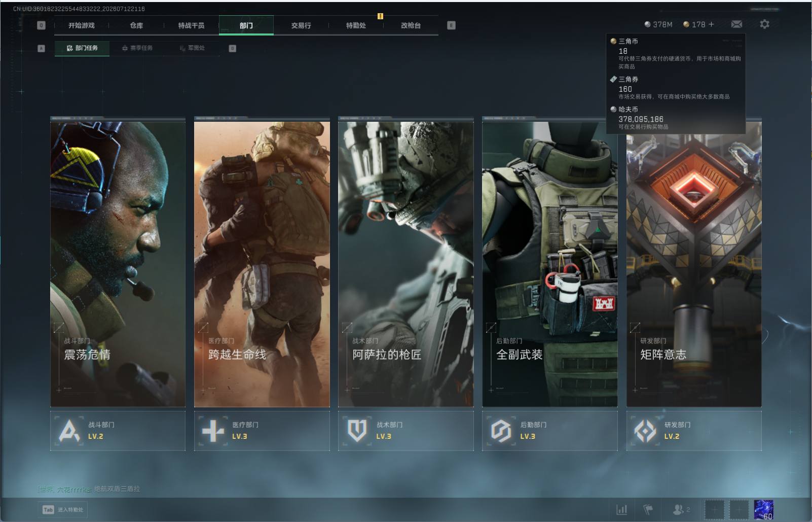Click the 战斗部门 emblem icon

(69, 431)
